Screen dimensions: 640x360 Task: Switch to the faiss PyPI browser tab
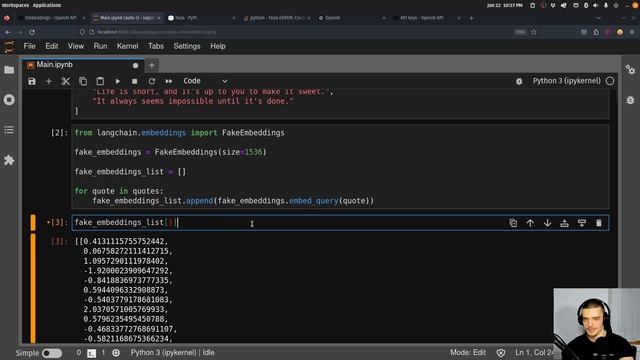coord(201,18)
